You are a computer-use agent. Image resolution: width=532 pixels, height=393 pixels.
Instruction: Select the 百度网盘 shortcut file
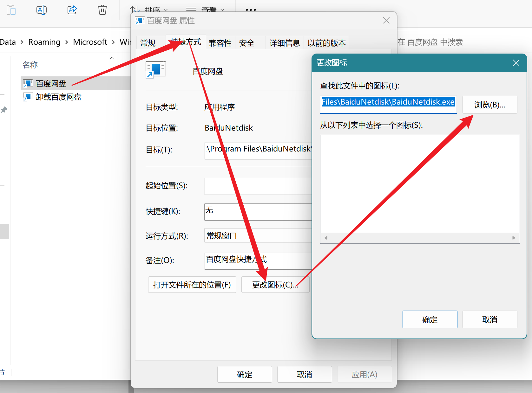click(75, 83)
